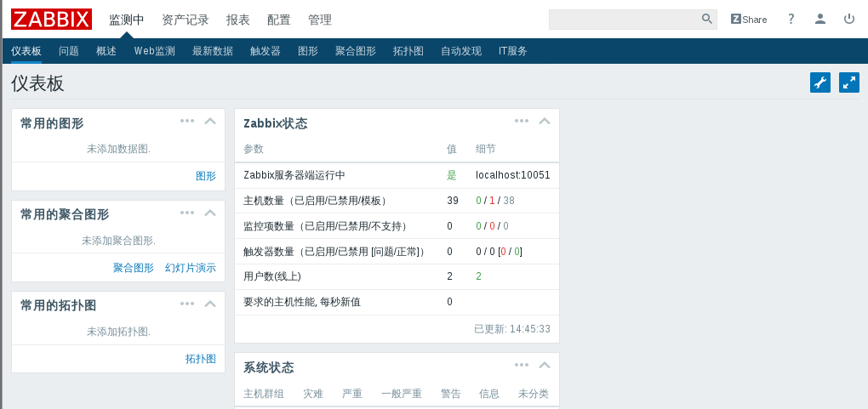
Task: Click the 一般严重 column header
Action: click(x=402, y=394)
